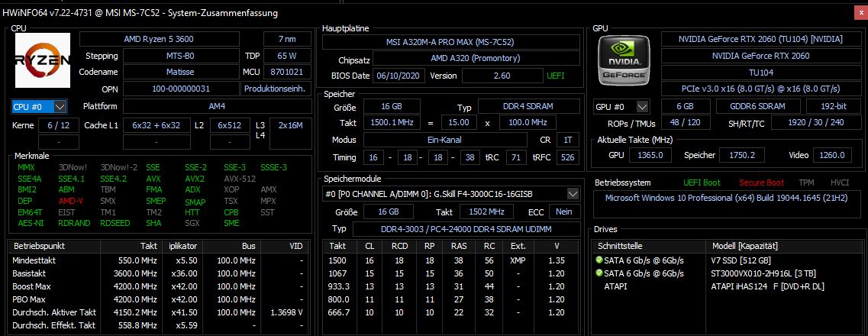The width and height of the screenshot is (868, 336).
Task: Select the 666.7 timing table row
Action: [x=452, y=313]
